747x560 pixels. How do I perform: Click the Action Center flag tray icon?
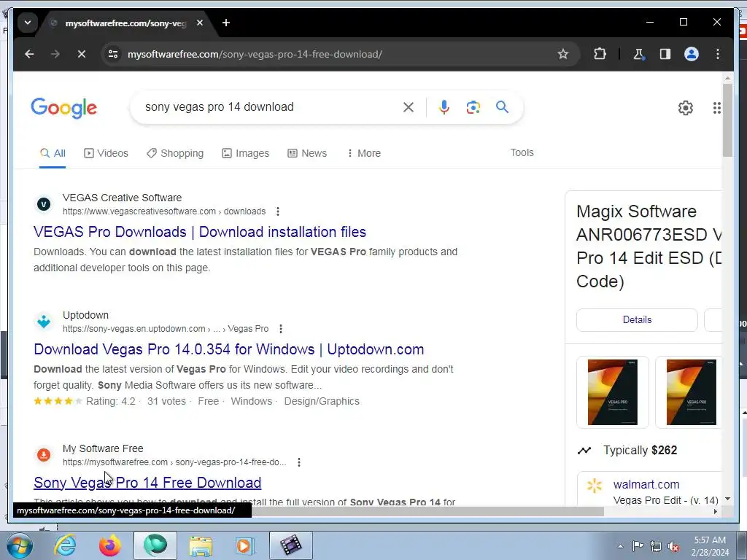(638, 546)
